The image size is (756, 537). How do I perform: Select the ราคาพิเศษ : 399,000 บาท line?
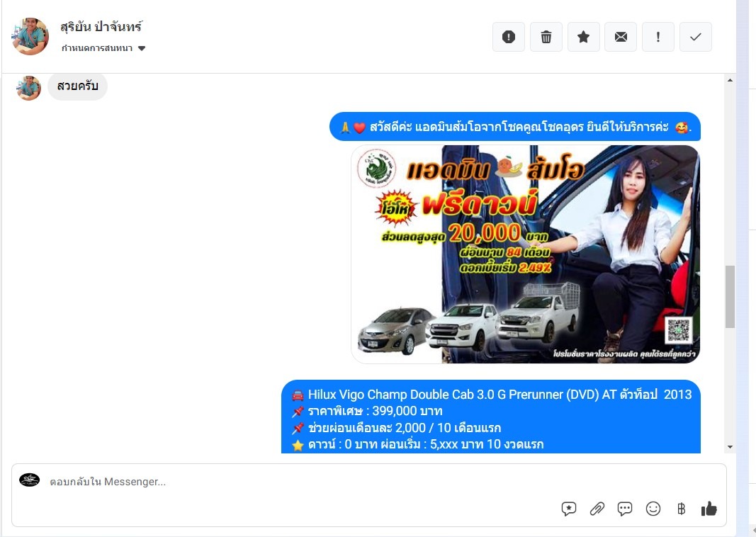[x=368, y=411]
